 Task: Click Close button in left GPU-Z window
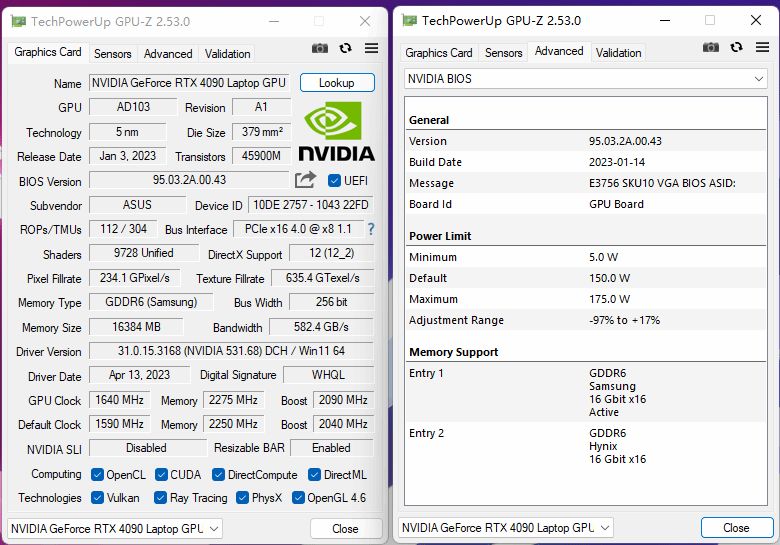346,529
